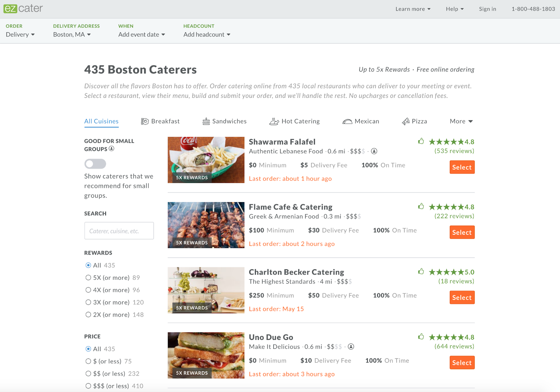View Flame Cafe 222 reviews
The width and height of the screenshot is (560, 392).
click(x=454, y=216)
